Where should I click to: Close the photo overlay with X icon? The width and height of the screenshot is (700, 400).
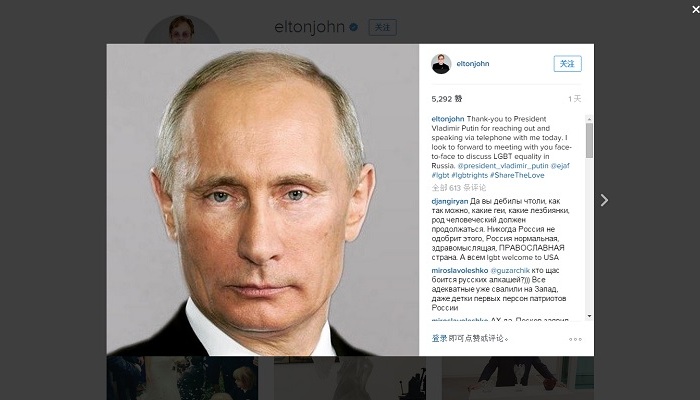pyautogui.click(x=696, y=9)
